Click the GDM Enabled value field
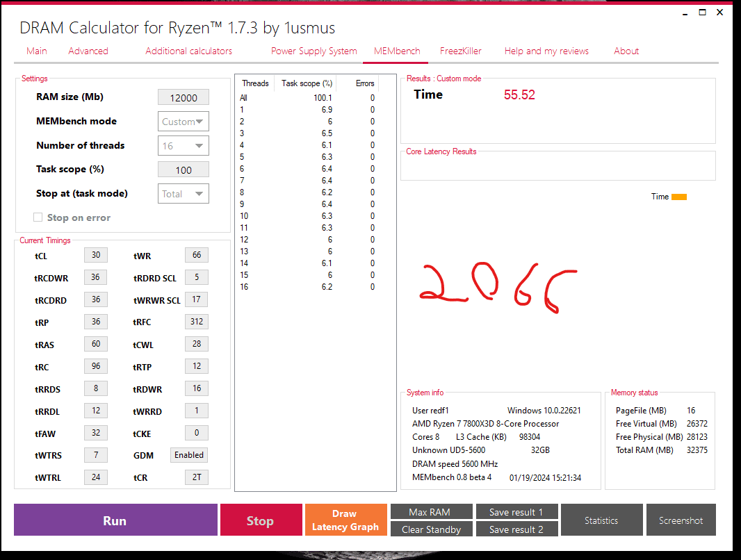The width and height of the screenshot is (741, 560). [x=189, y=454]
